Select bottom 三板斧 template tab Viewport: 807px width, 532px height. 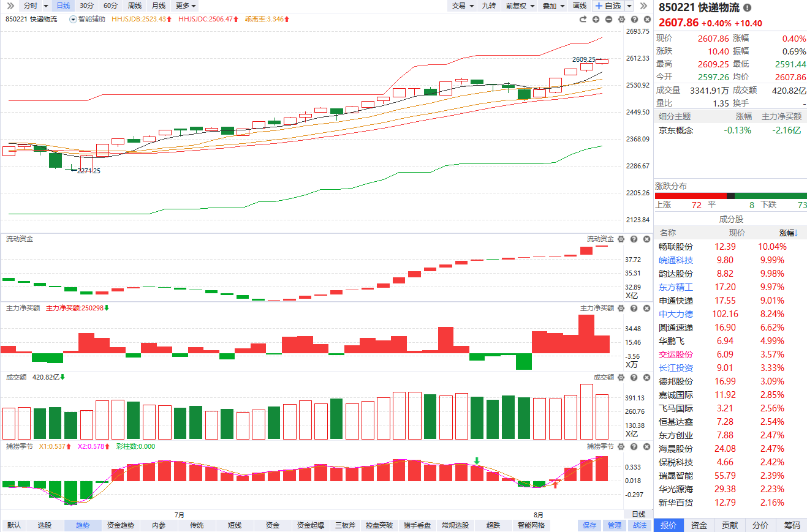(x=346, y=525)
